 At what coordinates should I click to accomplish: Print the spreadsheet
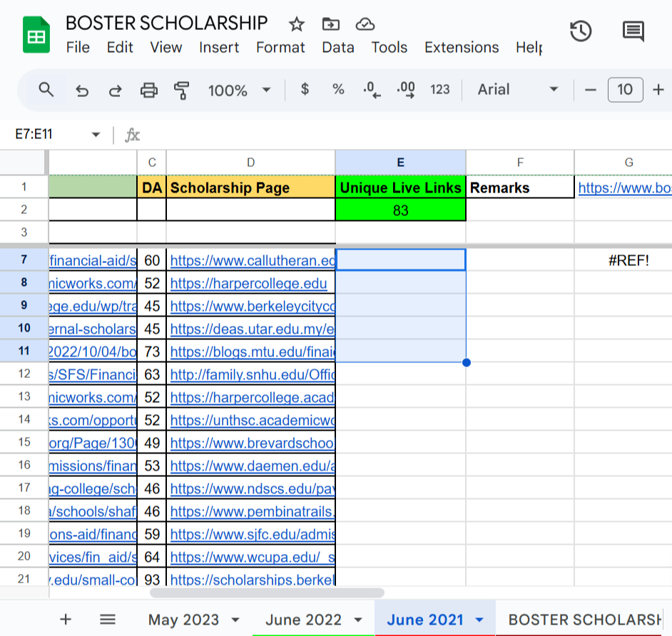[148, 90]
